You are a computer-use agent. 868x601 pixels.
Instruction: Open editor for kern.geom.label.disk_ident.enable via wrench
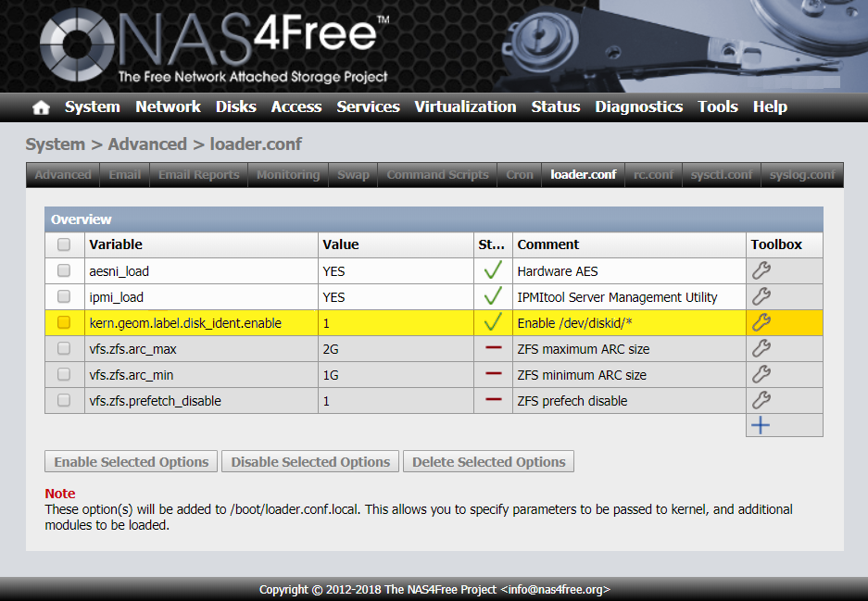(x=761, y=323)
